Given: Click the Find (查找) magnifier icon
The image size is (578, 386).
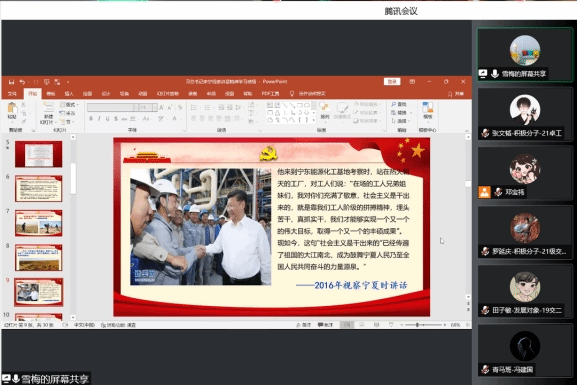Looking at the screenshot, I should click(x=394, y=105).
